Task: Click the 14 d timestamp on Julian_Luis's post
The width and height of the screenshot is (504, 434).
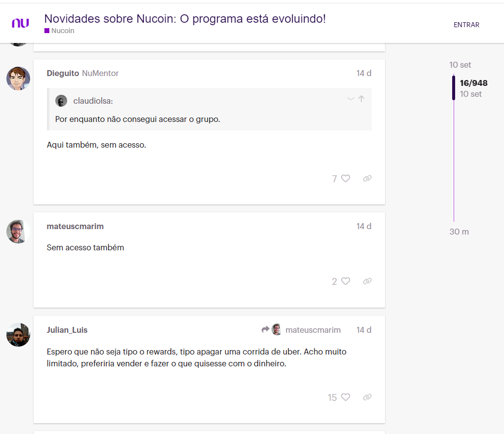Action: [364, 330]
